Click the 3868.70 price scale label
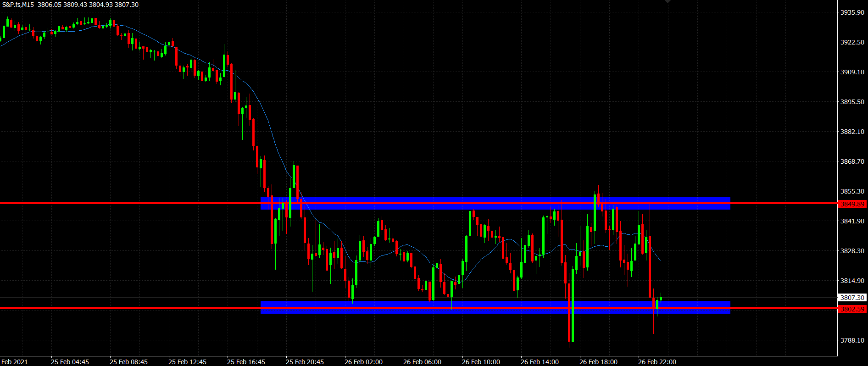This screenshot has width=868, height=366. point(852,161)
